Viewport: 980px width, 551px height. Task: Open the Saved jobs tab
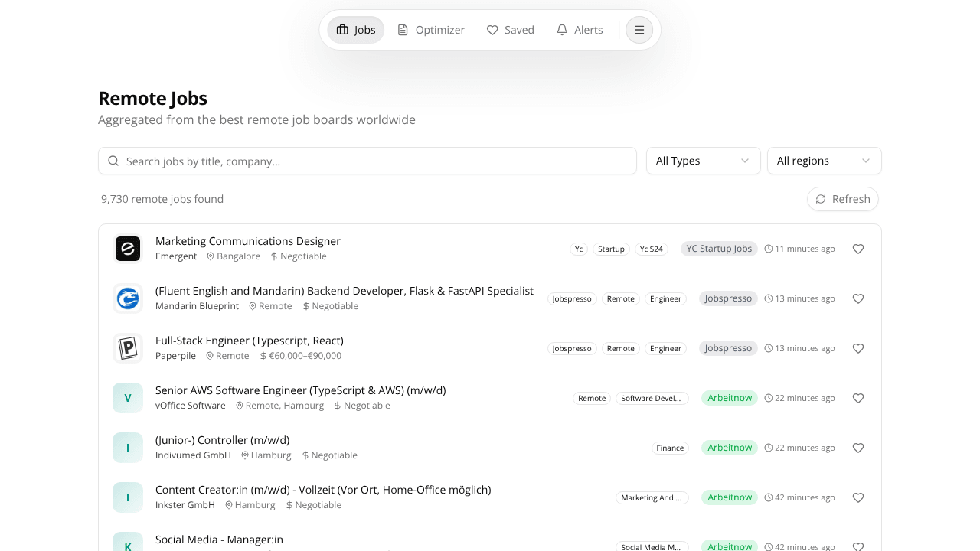[x=511, y=30]
